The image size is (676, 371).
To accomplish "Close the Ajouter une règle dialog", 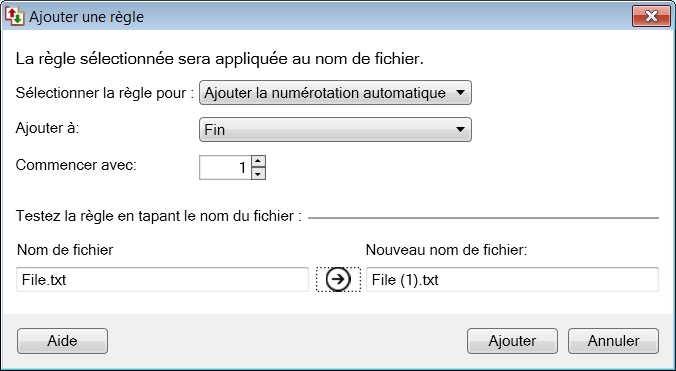I will coord(651,16).
